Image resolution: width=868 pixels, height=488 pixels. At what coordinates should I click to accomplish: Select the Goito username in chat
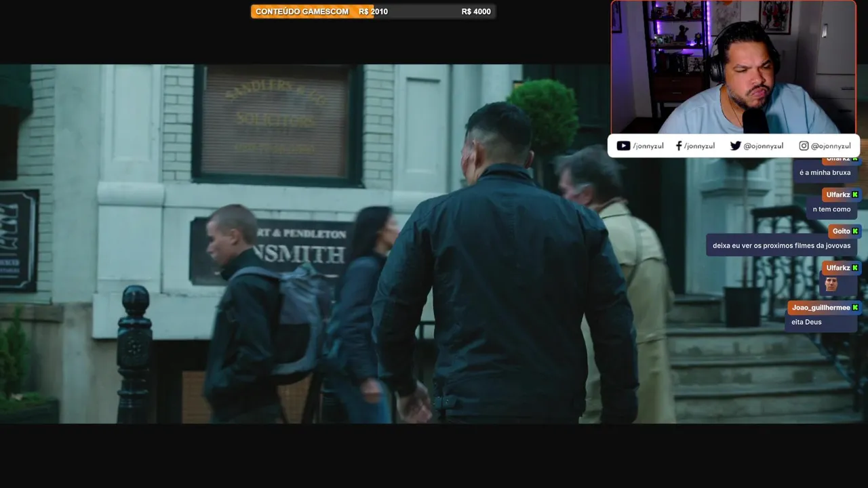pos(841,231)
